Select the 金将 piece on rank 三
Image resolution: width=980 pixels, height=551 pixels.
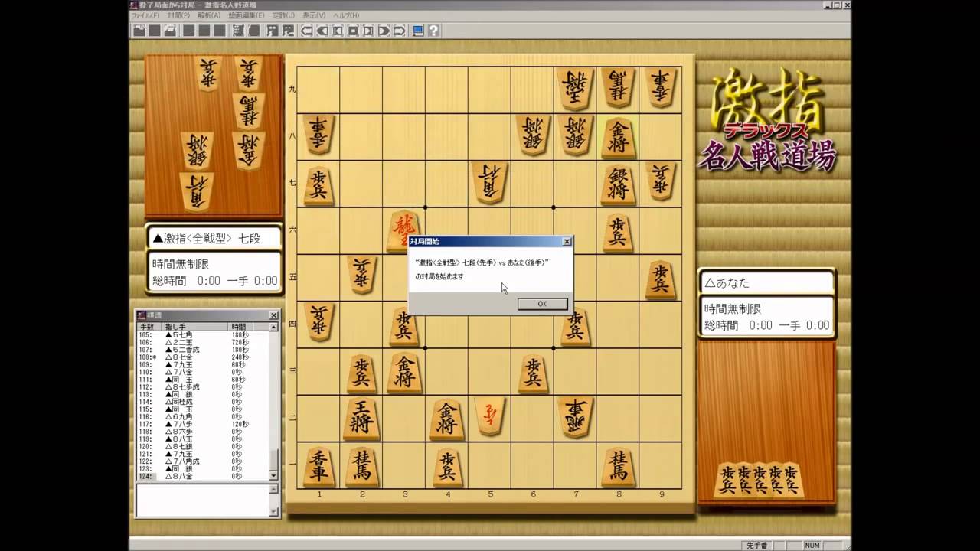(404, 371)
